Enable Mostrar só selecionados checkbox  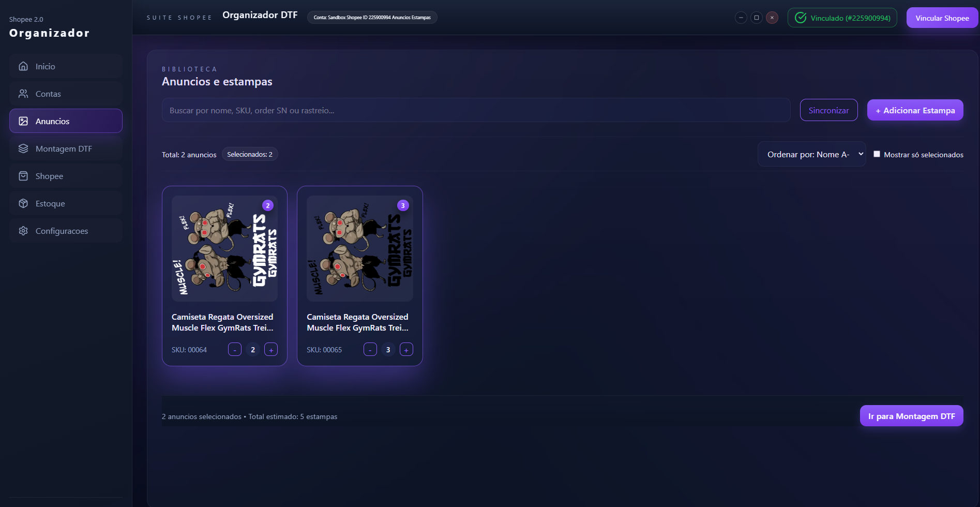click(877, 154)
